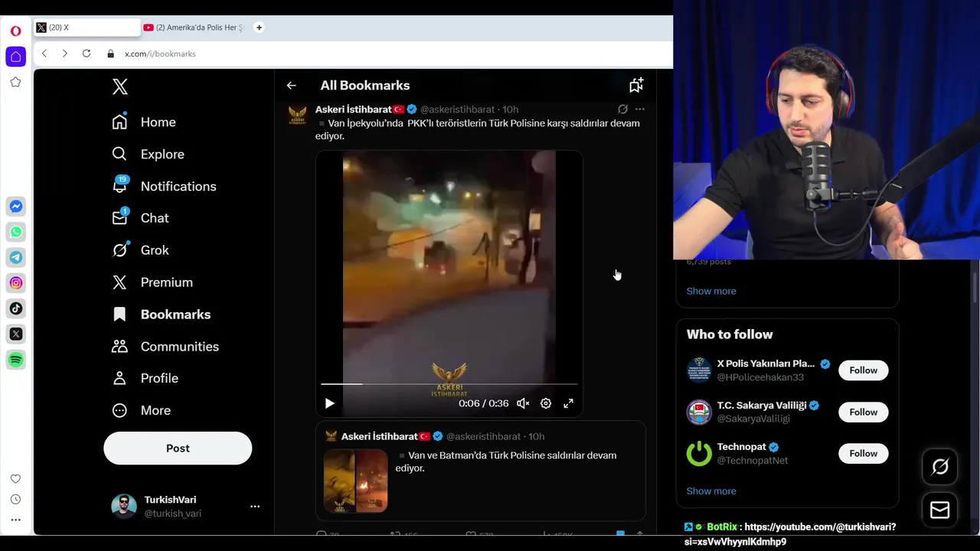The height and width of the screenshot is (551, 980).
Task: Play the paused video
Action: click(329, 403)
